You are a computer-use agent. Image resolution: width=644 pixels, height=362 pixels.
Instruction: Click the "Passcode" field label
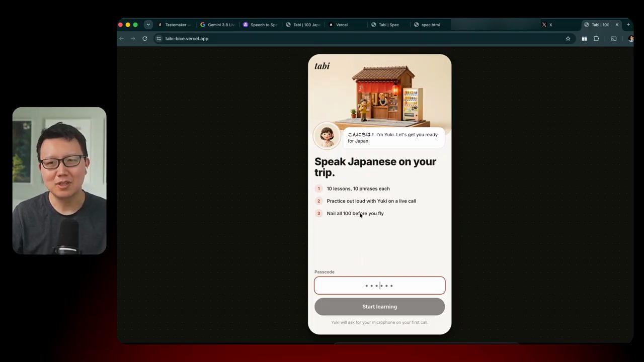coord(325,272)
